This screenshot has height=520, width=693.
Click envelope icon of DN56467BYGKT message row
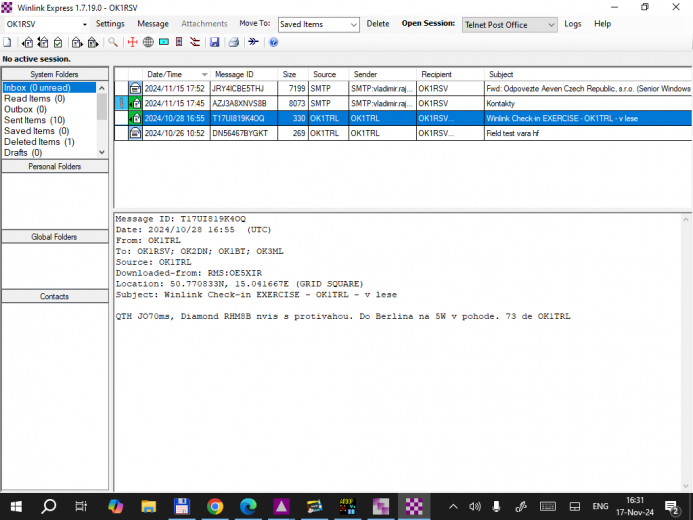(x=135, y=133)
